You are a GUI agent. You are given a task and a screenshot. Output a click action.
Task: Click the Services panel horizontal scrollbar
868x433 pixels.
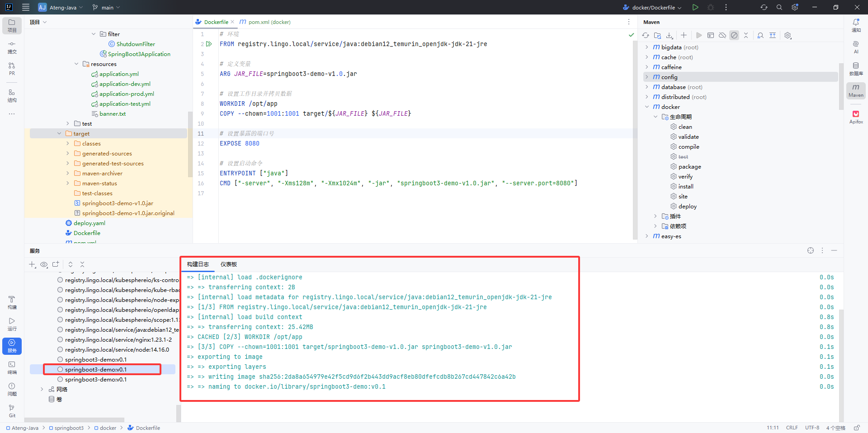(75, 420)
